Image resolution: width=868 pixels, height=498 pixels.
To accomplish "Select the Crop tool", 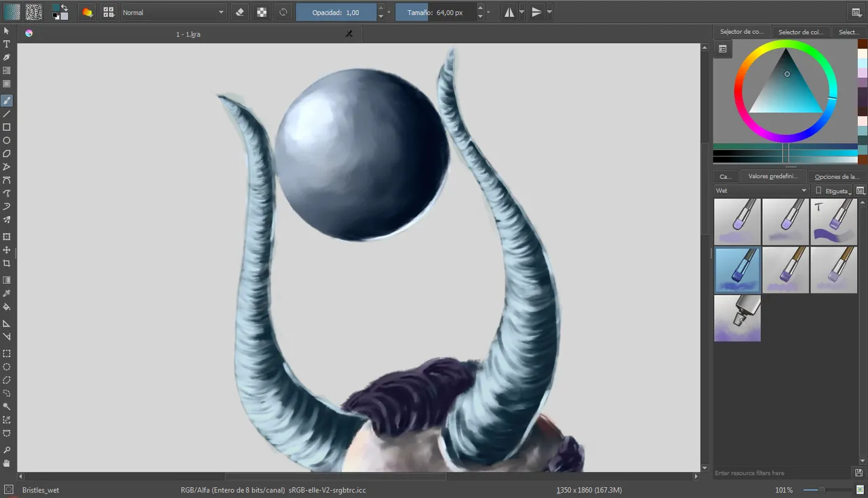I will (7, 263).
